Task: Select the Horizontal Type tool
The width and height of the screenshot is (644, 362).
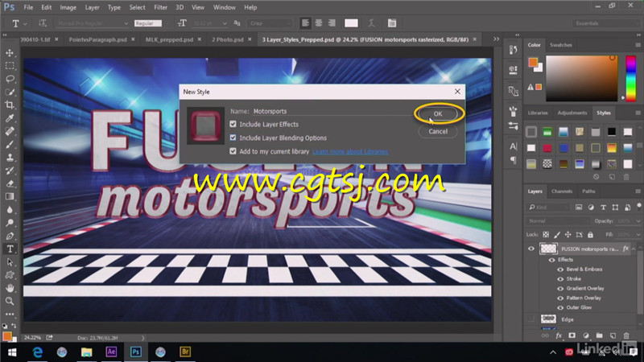Action: 10,249
